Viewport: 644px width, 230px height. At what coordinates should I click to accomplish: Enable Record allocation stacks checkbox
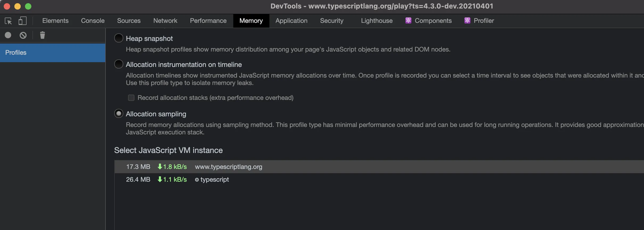[x=131, y=98]
